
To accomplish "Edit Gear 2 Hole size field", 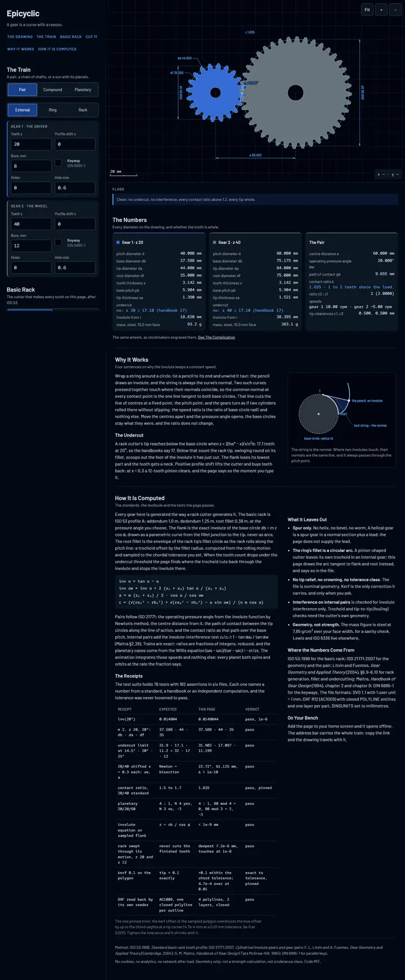I will tap(75, 268).
